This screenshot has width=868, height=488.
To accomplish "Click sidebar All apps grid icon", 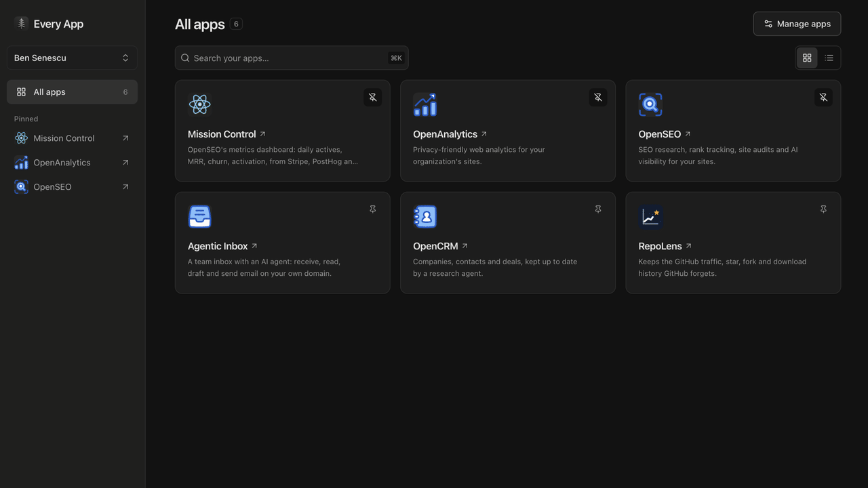I will pyautogui.click(x=21, y=92).
